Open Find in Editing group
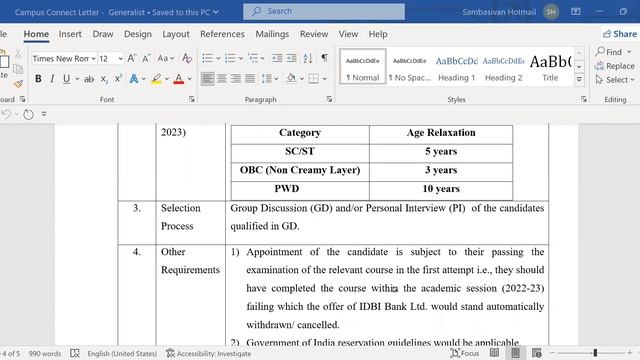 [x=613, y=52]
